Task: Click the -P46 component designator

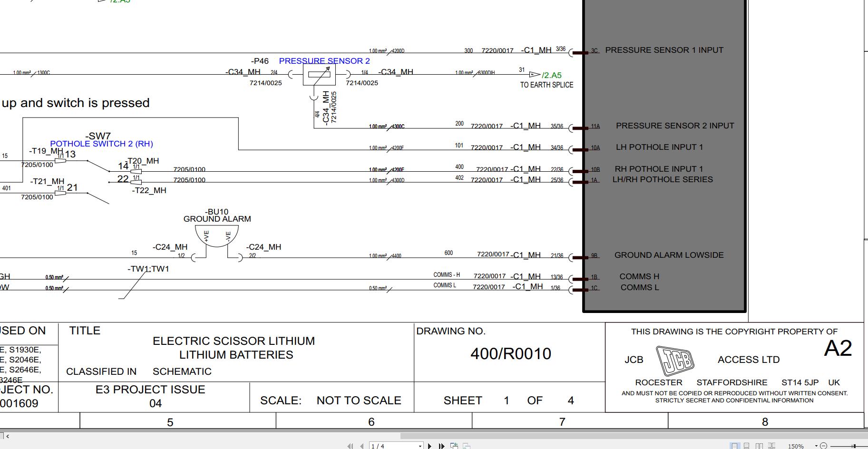Action: click(x=260, y=61)
